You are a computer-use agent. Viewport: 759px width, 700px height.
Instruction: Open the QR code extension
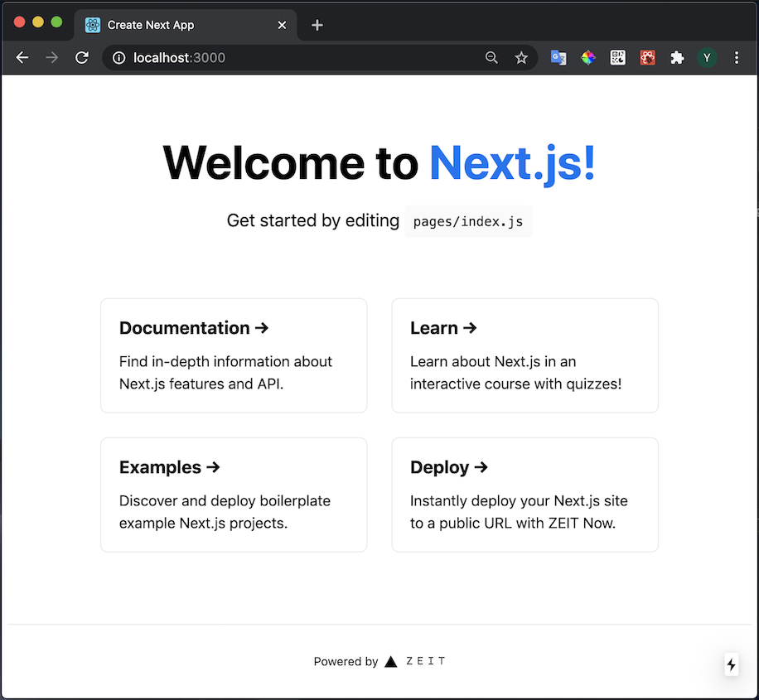pyautogui.click(x=617, y=58)
